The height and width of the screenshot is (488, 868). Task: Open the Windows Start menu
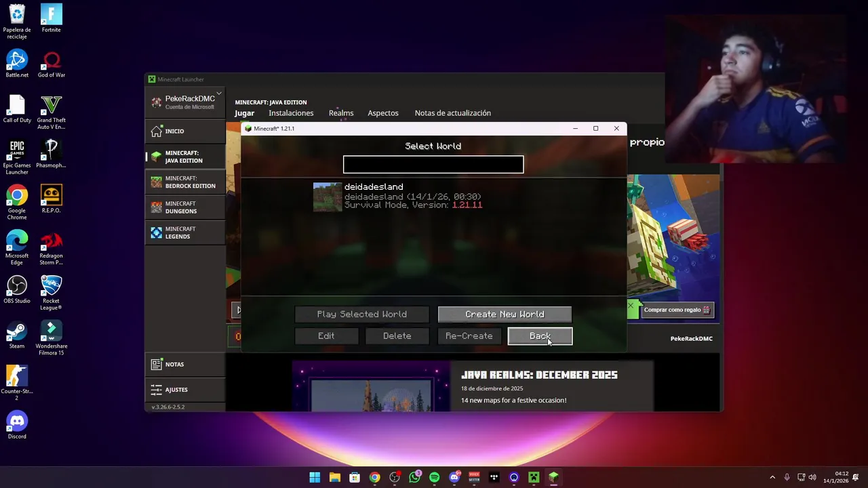click(315, 477)
